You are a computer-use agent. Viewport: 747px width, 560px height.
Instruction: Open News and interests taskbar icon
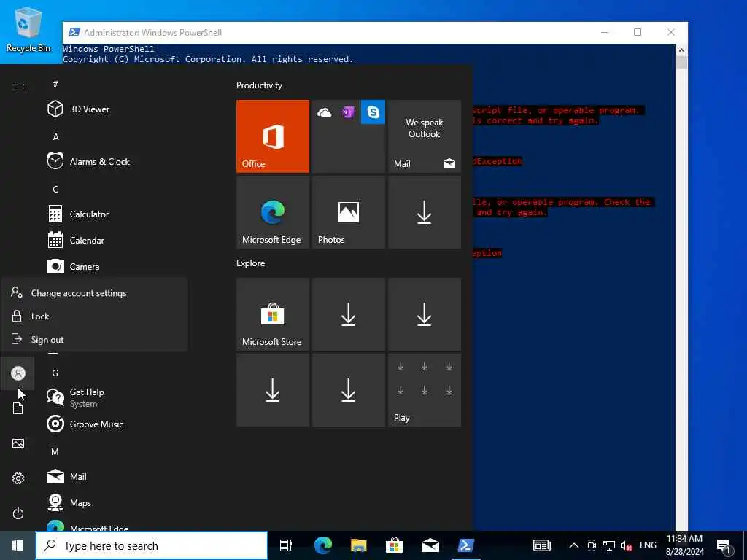(x=542, y=545)
